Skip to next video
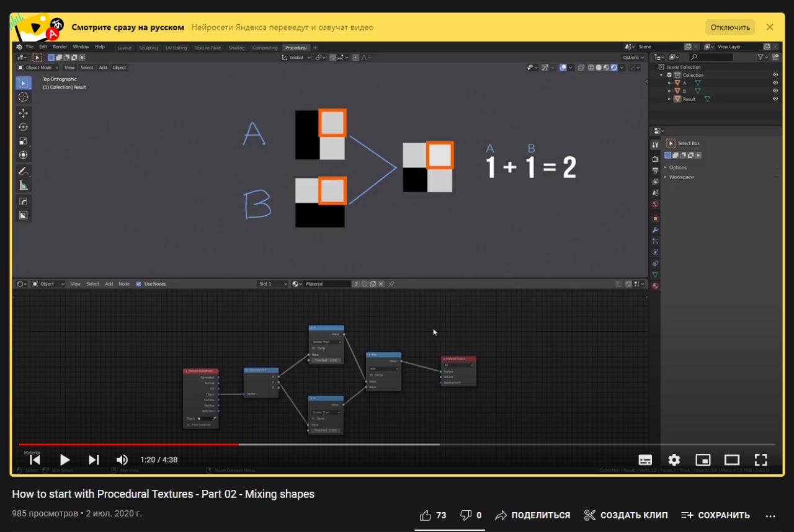 tap(94, 460)
